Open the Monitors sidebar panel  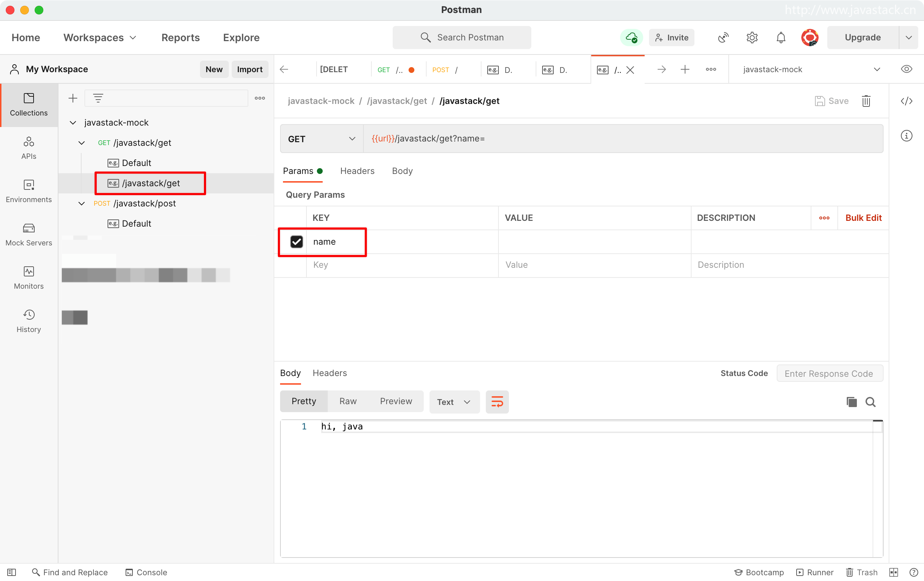click(29, 278)
